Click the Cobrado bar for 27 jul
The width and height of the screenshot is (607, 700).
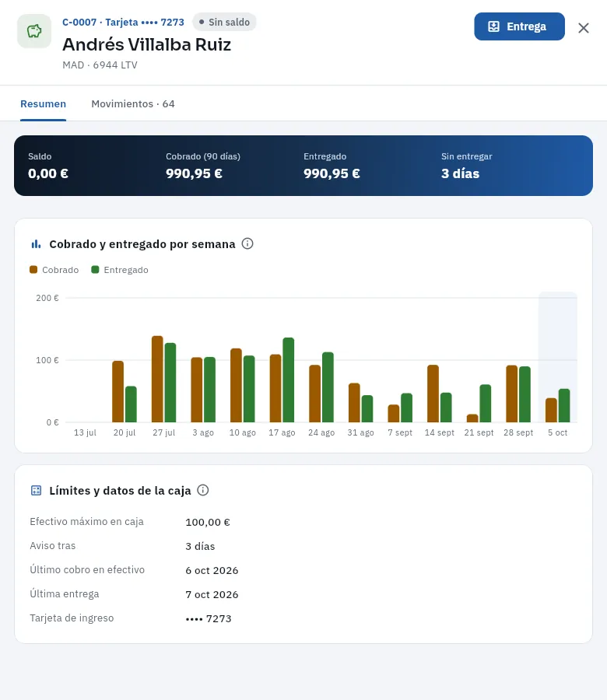[157, 379]
